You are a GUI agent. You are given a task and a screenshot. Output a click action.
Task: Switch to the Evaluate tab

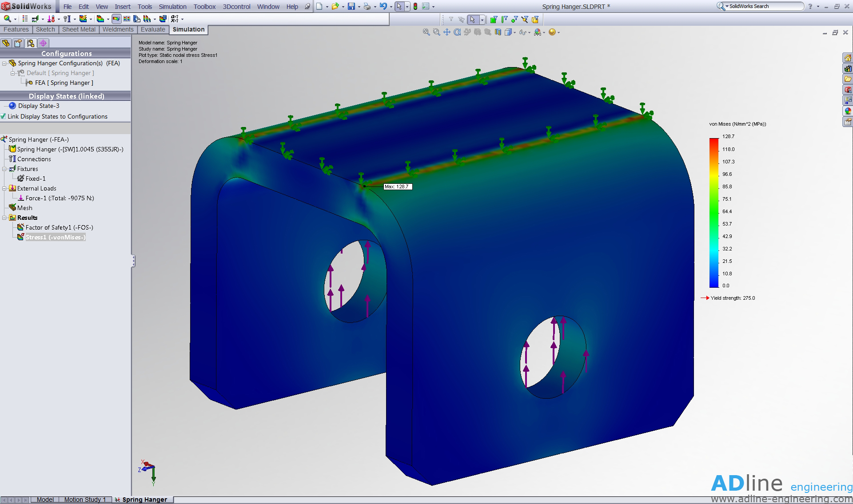pos(153,29)
